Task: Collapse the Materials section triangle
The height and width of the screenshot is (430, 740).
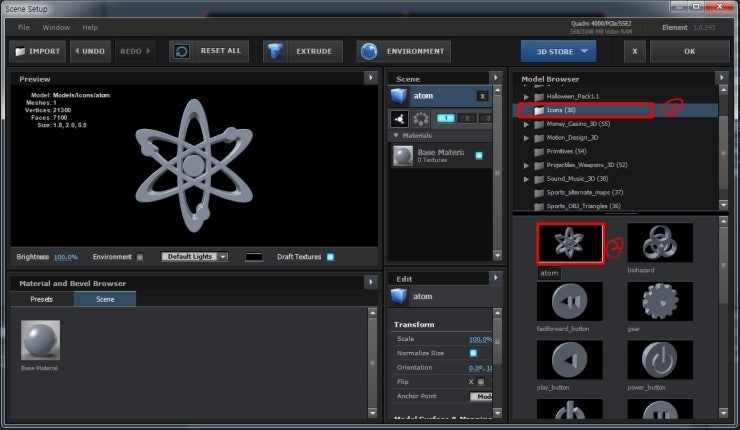Action: [x=396, y=135]
